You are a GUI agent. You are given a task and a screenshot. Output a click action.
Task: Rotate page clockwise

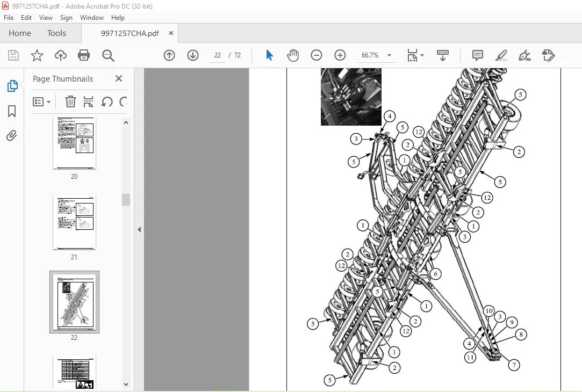click(x=123, y=101)
